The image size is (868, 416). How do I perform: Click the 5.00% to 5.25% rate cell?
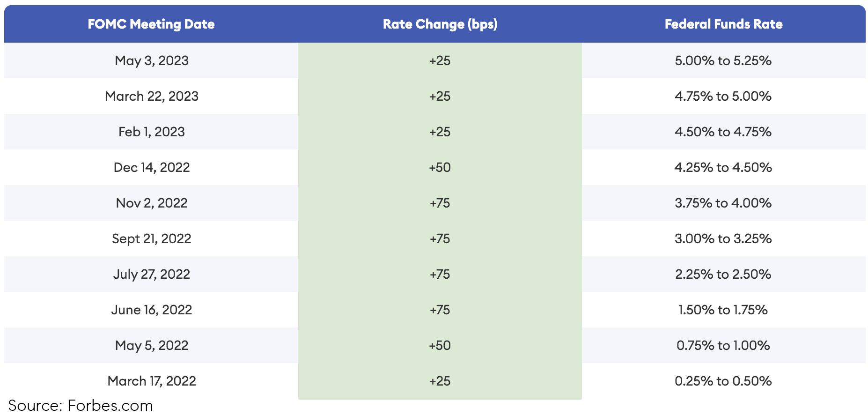(723, 61)
